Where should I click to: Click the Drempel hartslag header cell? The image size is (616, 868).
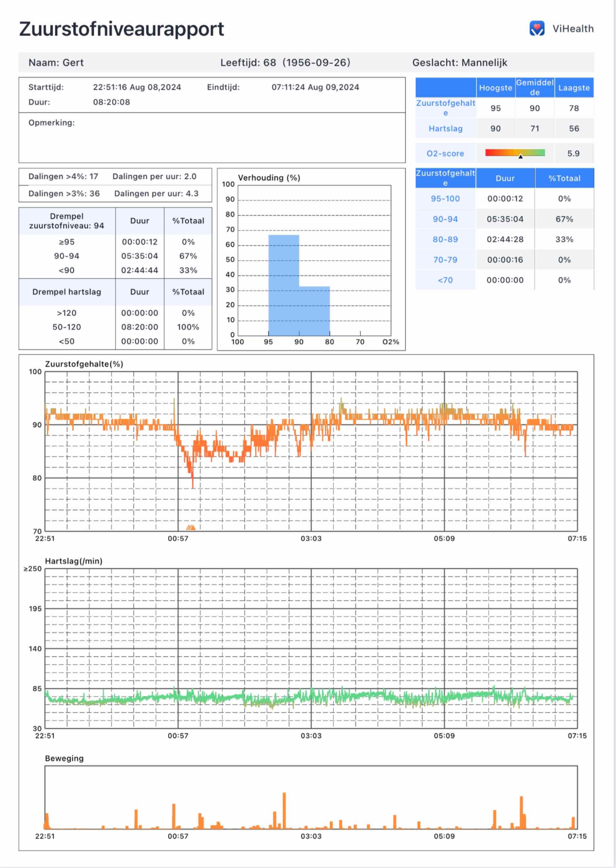[67, 292]
